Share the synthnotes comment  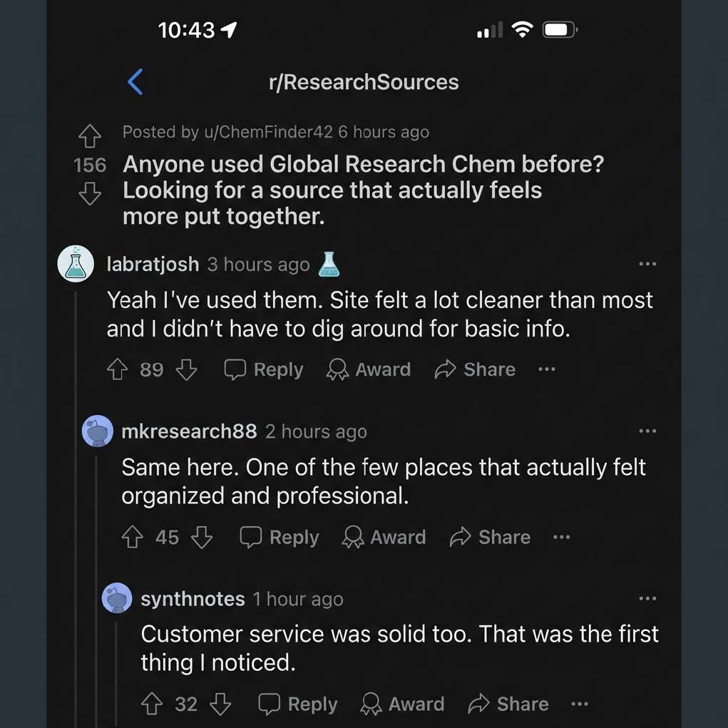508,704
